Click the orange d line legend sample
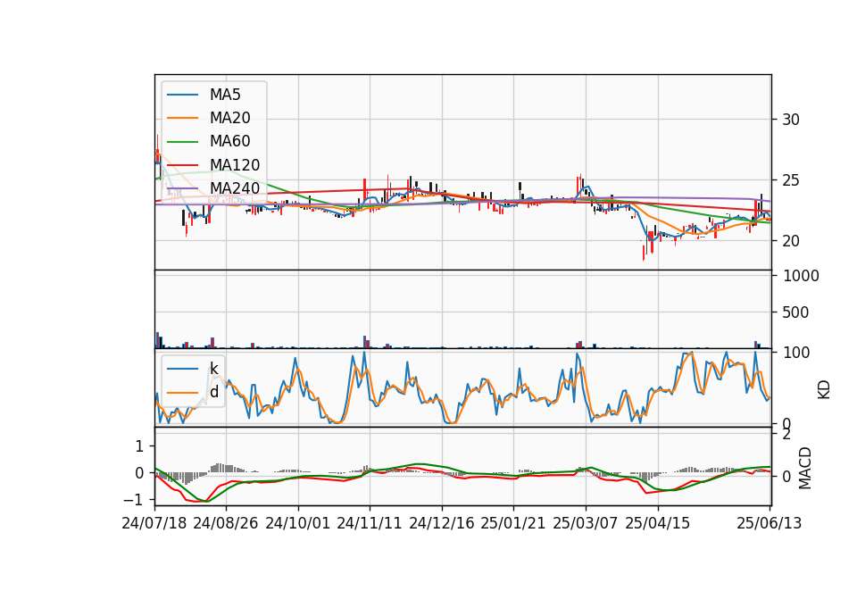 [182, 393]
